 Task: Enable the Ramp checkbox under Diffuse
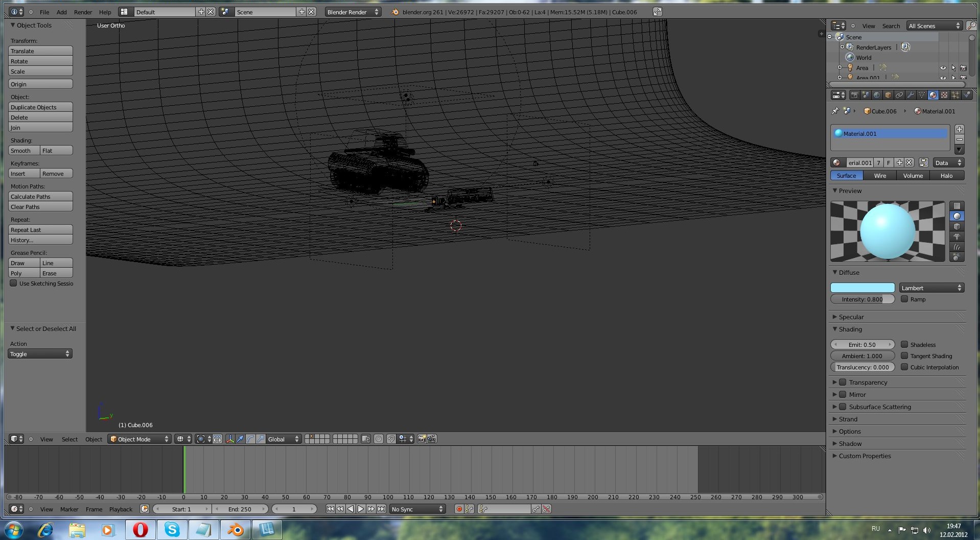(x=904, y=299)
